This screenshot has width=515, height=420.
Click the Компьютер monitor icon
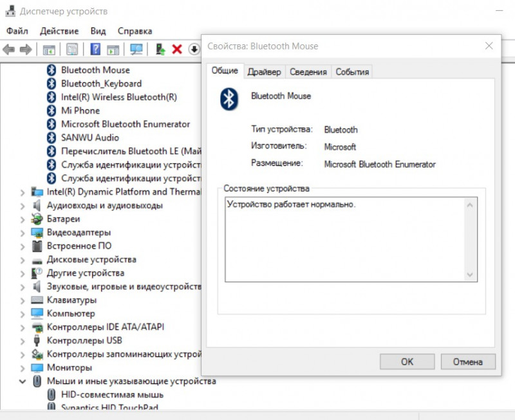37,314
